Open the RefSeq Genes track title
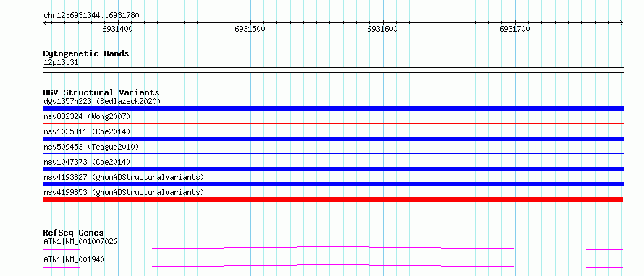Screen dimensions: 644x276 pyautogui.click(x=74, y=233)
